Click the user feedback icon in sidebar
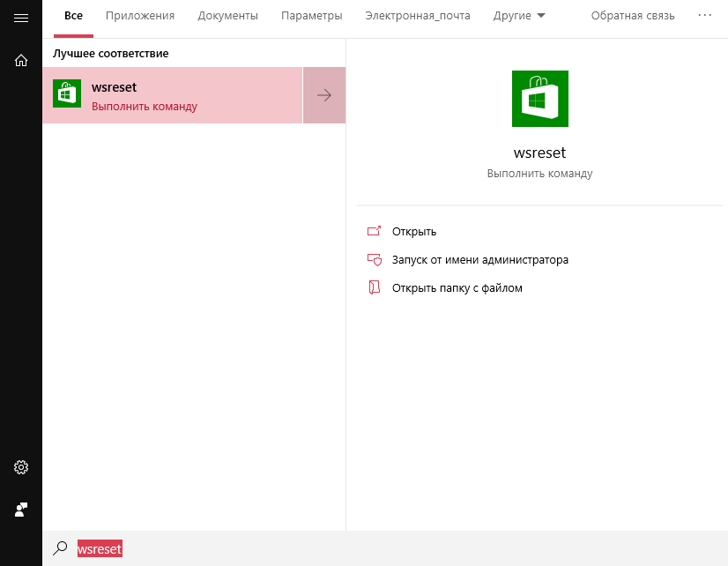The width and height of the screenshot is (728, 566). coord(21,510)
